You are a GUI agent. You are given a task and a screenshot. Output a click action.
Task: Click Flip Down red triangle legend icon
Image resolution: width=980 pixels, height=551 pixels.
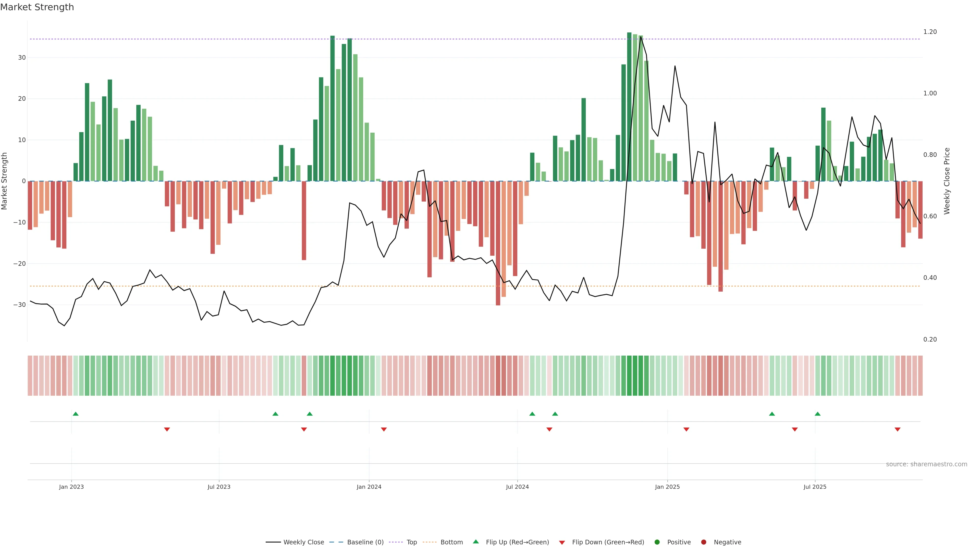pyautogui.click(x=562, y=543)
